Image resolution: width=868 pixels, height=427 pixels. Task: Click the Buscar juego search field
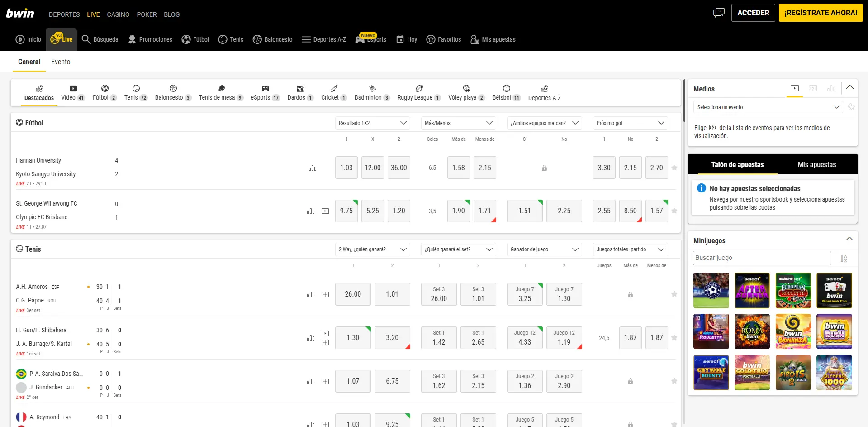coord(761,258)
